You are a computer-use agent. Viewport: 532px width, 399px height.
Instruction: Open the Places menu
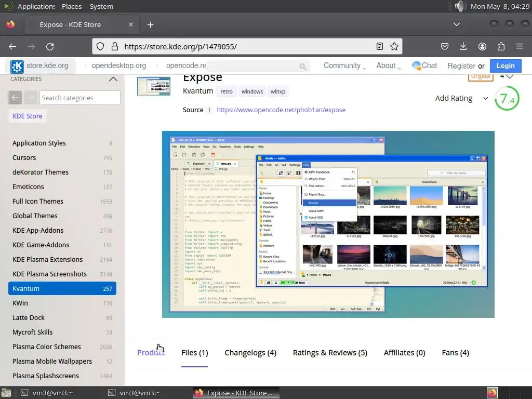click(72, 6)
